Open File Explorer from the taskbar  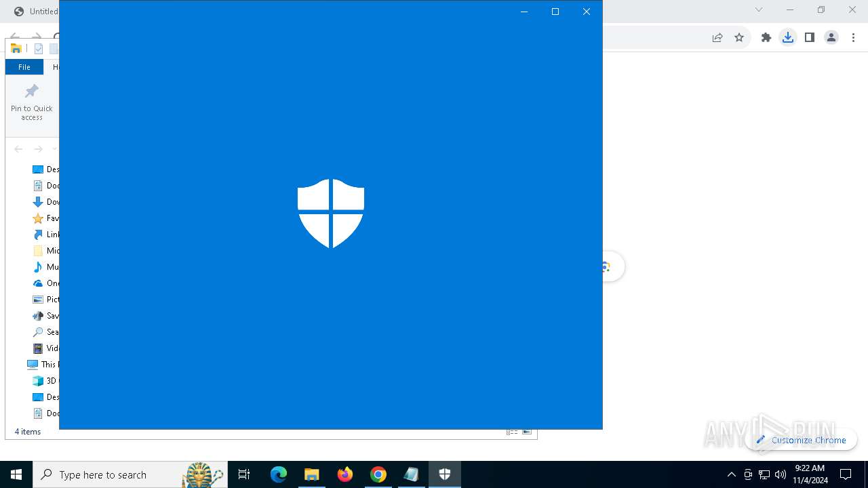pos(311,474)
